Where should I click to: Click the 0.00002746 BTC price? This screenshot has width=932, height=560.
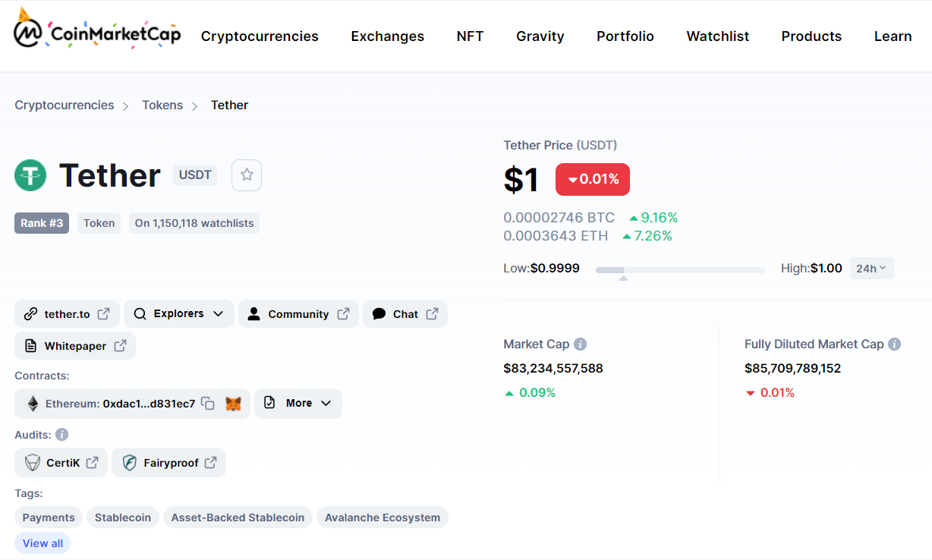(559, 218)
